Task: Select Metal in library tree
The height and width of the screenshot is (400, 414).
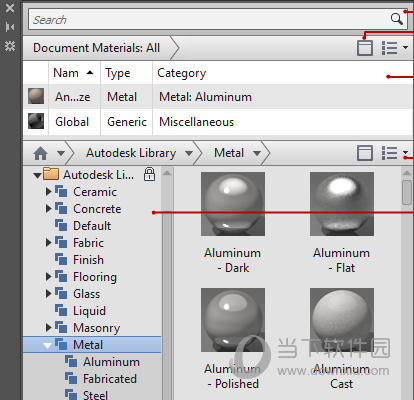Action: click(88, 345)
